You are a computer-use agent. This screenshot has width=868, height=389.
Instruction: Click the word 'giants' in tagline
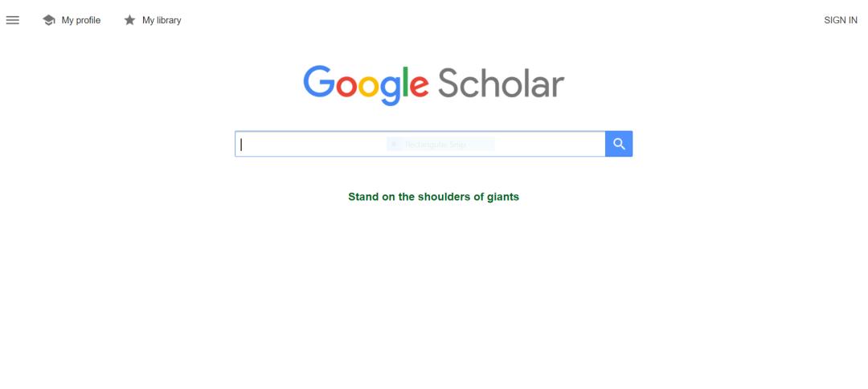(x=503, y=196)
